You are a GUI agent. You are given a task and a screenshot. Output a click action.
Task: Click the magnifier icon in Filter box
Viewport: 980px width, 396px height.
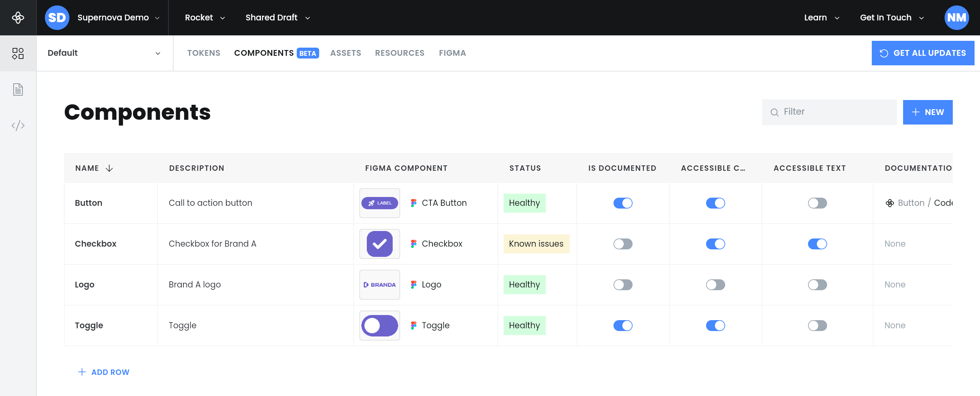click(774, 112)
